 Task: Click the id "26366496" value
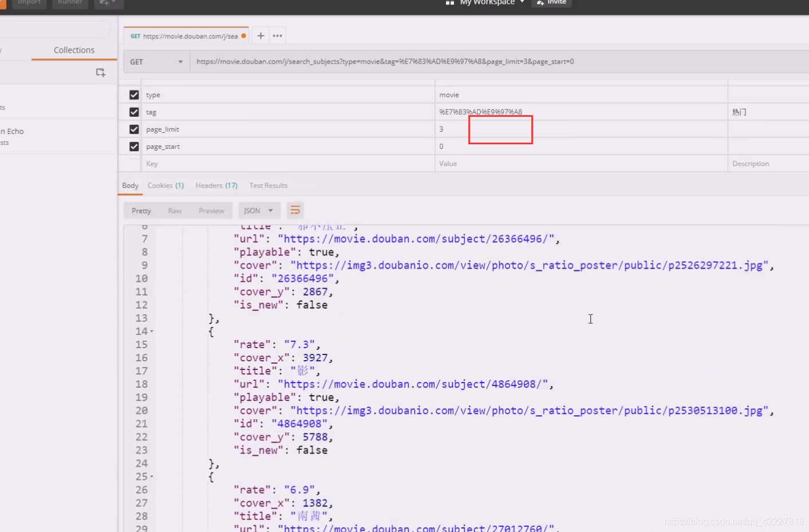tap(303, 278)
